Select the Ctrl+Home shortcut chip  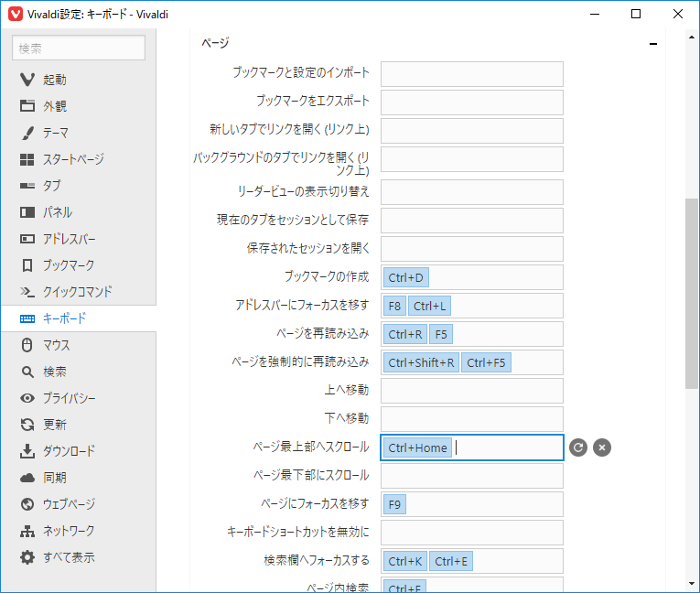pos(417,447)
